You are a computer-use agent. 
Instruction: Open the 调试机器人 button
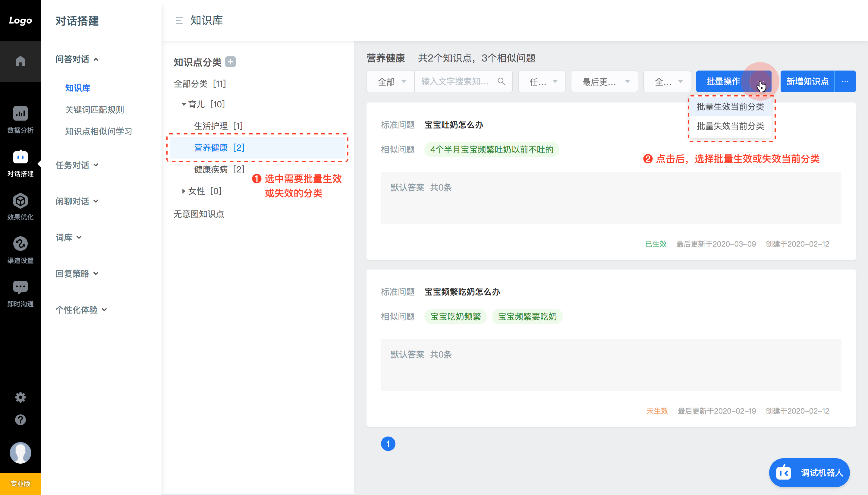click(809, 473)
